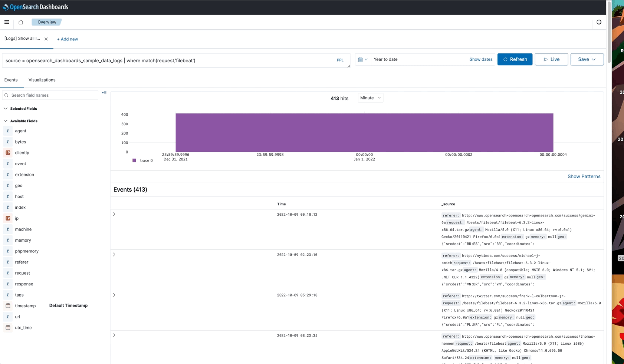Select the Events tab

[11, 80]
